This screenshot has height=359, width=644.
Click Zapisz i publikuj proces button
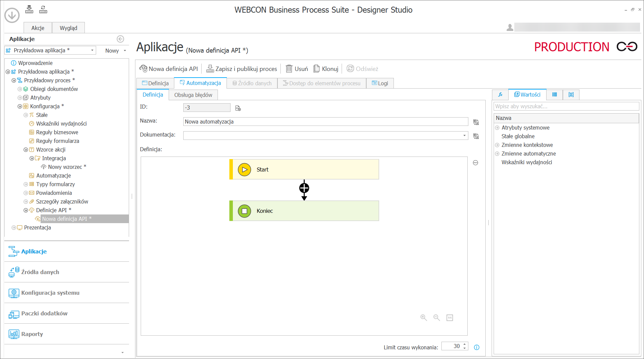coord(241,69)
